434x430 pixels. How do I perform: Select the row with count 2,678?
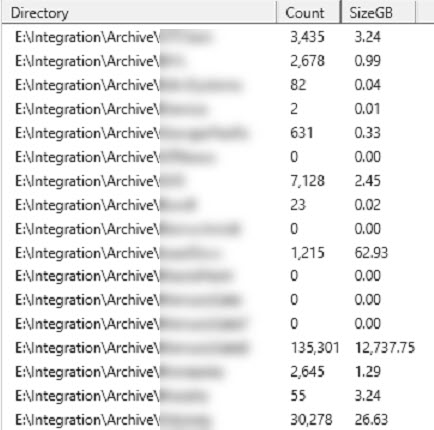coord(218,61)
